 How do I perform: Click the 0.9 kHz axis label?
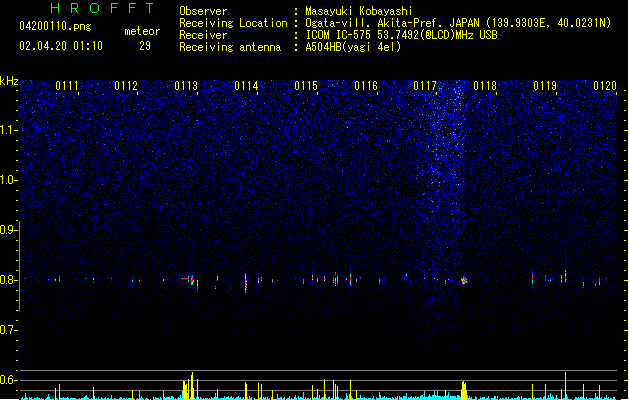pos(8,230)
